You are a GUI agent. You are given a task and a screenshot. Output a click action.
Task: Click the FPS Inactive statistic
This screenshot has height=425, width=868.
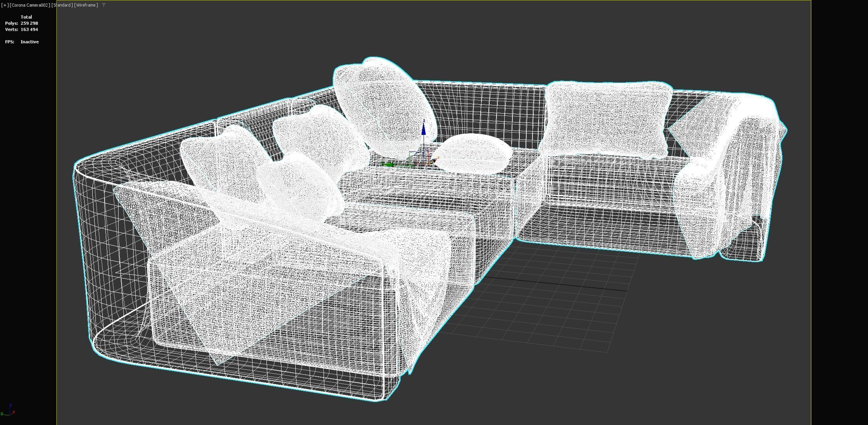click(22, 42)
